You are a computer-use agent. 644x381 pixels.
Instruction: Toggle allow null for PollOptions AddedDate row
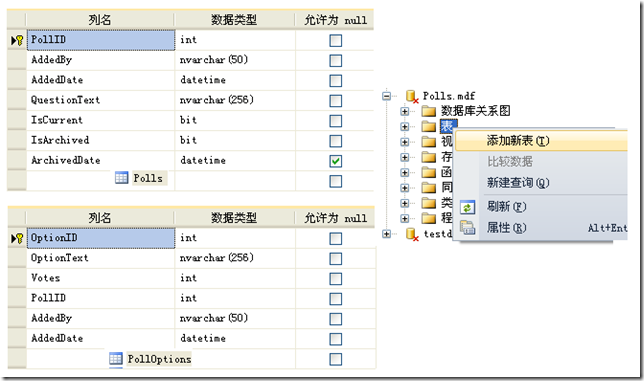(x=336, y=339)
